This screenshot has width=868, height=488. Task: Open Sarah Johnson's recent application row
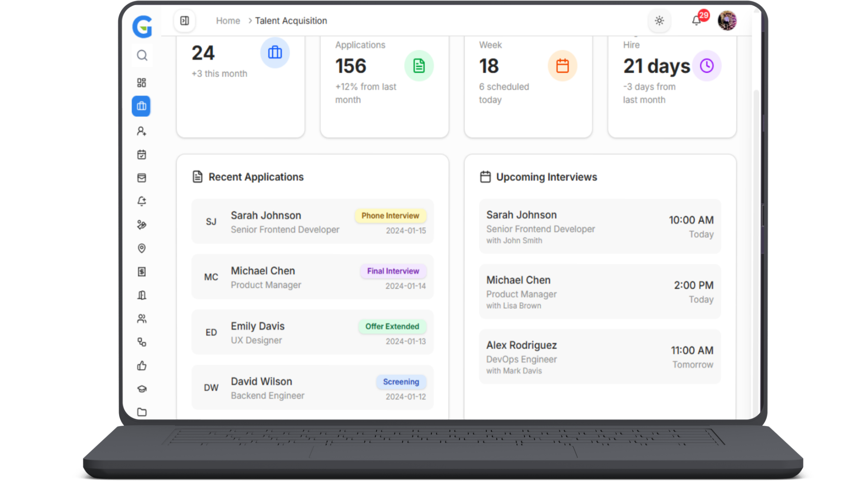click(312, 222)
